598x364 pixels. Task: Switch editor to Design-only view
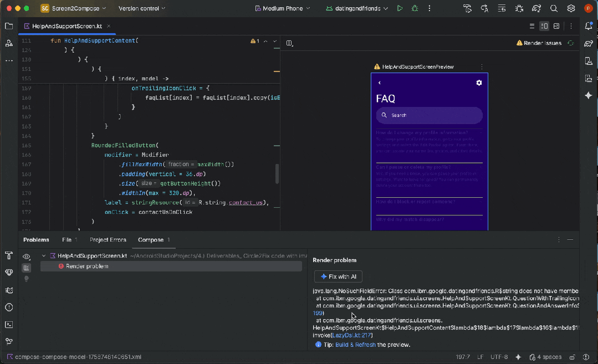click(x=556, y=26)
